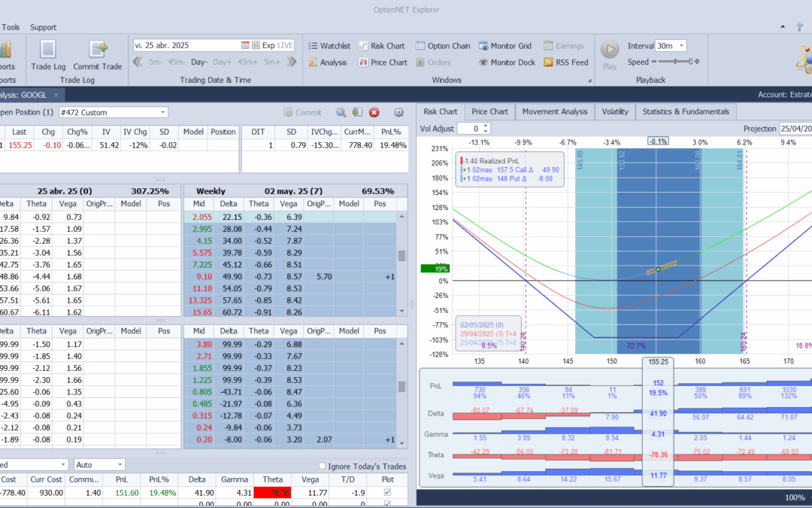The height and width of the screenshot is (508, 812).
Task: Decrease playback speed with minus icon
Action: coord(653,62)
